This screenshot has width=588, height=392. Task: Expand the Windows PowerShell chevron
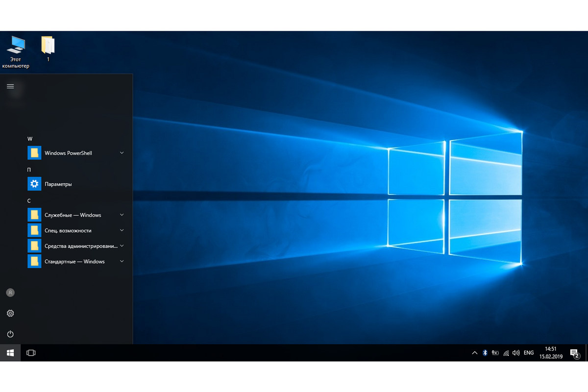122,153
